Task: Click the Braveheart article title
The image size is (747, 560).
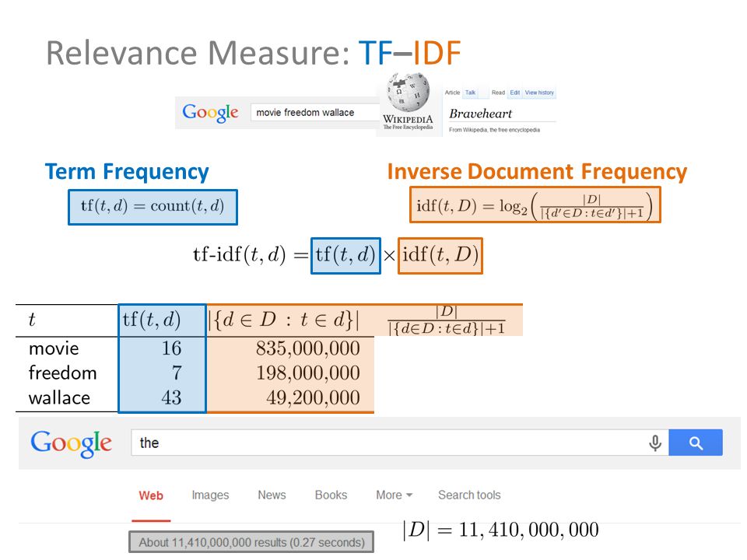Action: click(x=480, y=114)
